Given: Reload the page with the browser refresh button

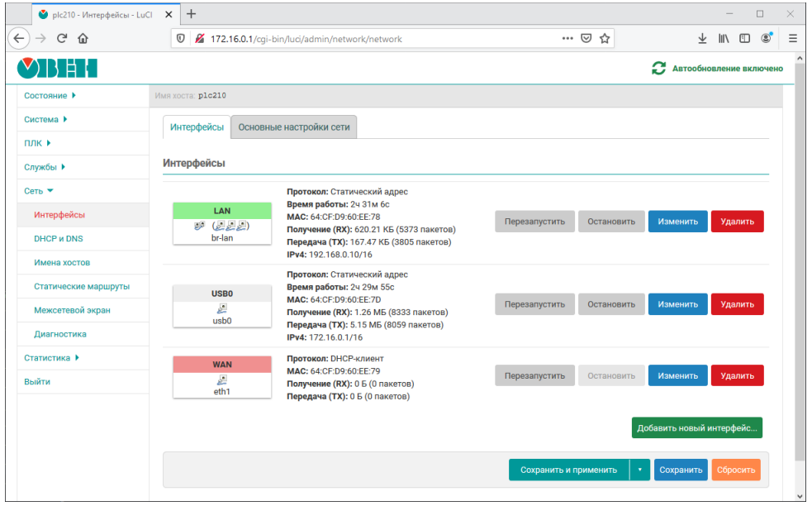Looking at the screenshot, I should click(62, 38).
